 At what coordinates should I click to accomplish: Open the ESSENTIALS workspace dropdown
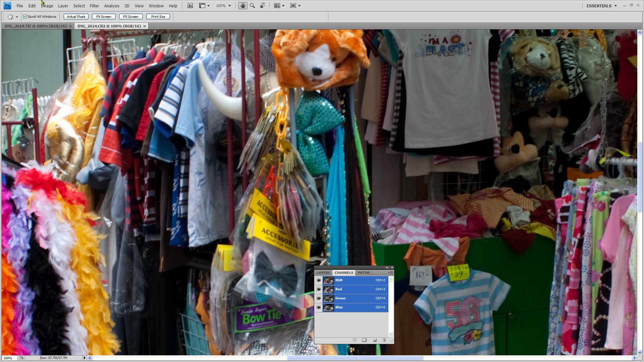(601, 6)
